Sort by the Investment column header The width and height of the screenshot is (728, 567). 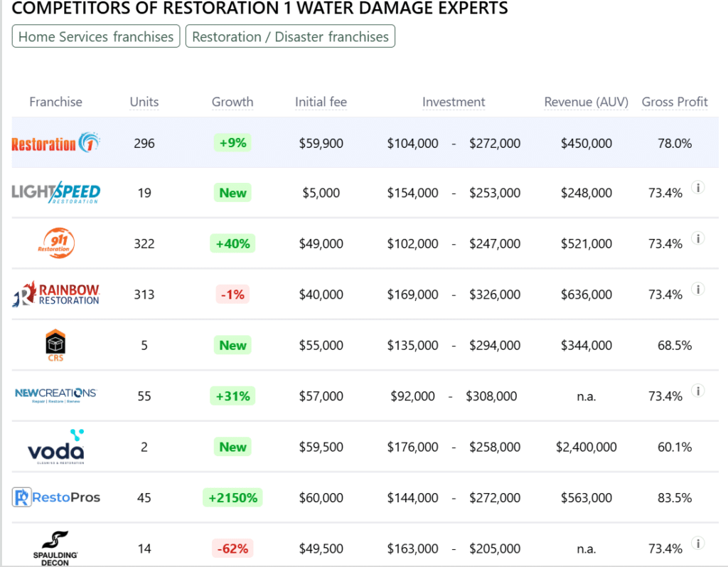[x=454, y=102]
